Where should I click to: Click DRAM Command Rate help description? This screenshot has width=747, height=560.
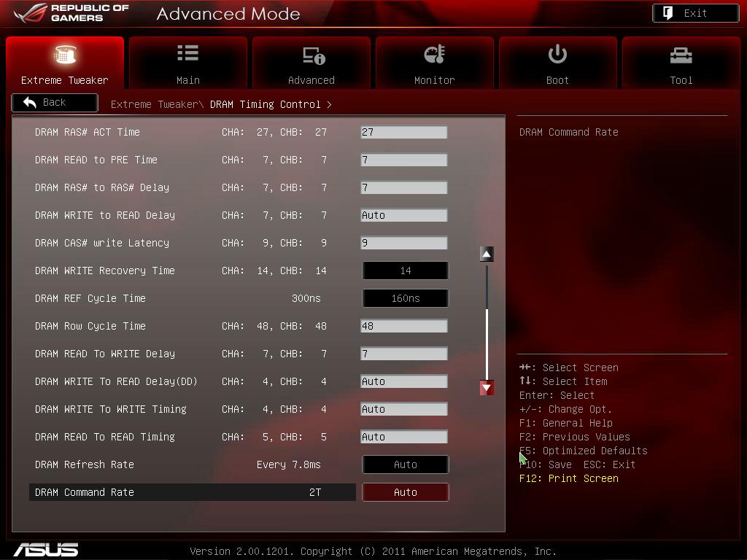pos(569,133)
